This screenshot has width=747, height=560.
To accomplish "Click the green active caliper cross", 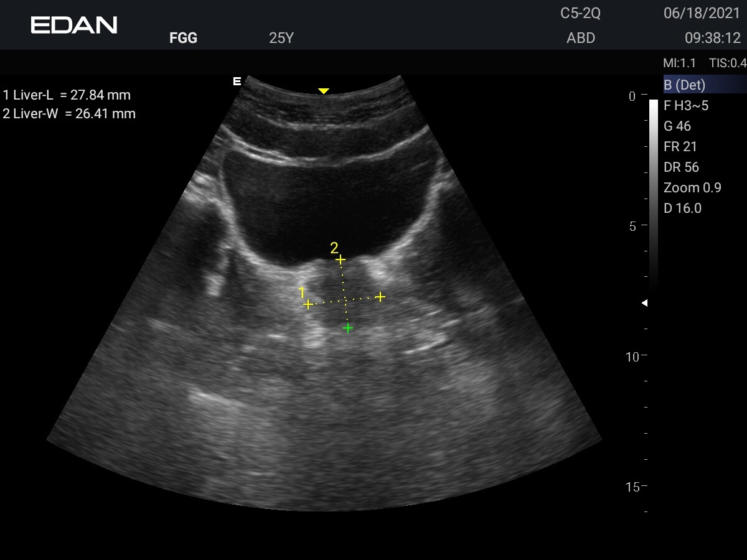I will point(348,328).
